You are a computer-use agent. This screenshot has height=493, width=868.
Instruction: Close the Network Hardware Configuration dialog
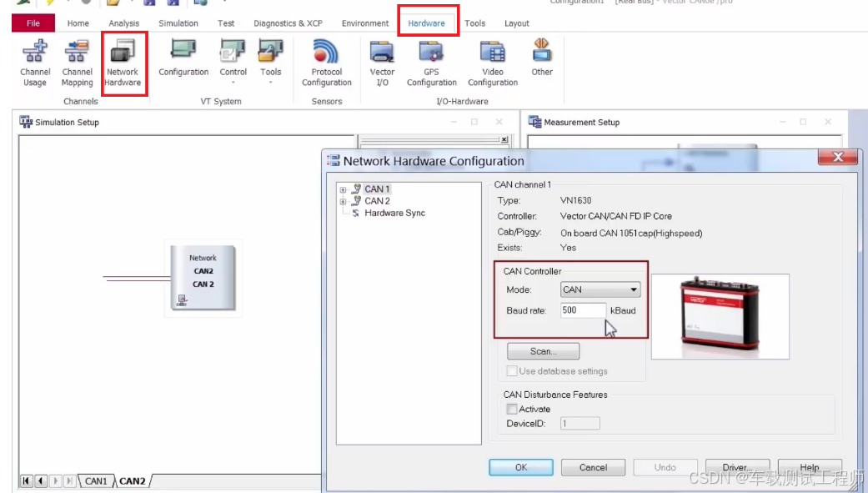click(x=837, y=158)
